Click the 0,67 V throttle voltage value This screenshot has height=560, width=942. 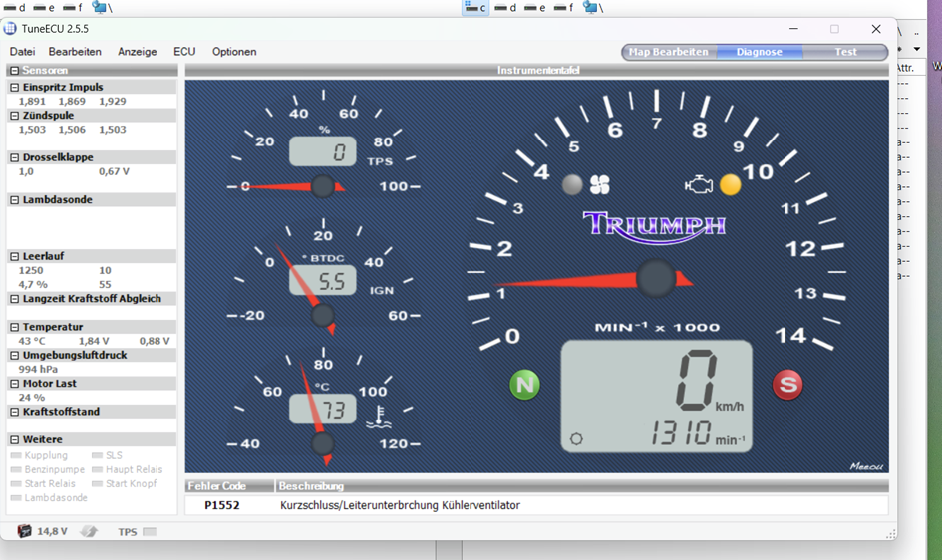[x=115, y=171]
